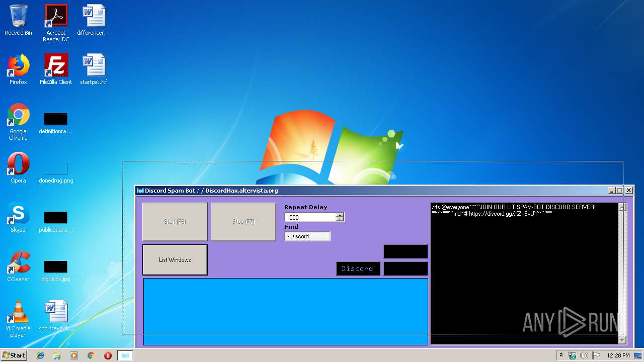
Task: Open Internet Explorer from the taskbar
Action: coord(40,355)
